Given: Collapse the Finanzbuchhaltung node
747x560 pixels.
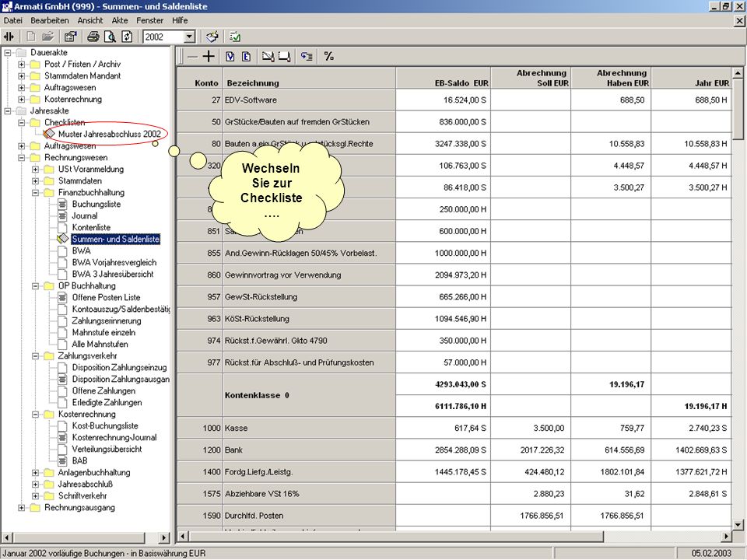Looking at the screenshot, I should coord(35,192).
